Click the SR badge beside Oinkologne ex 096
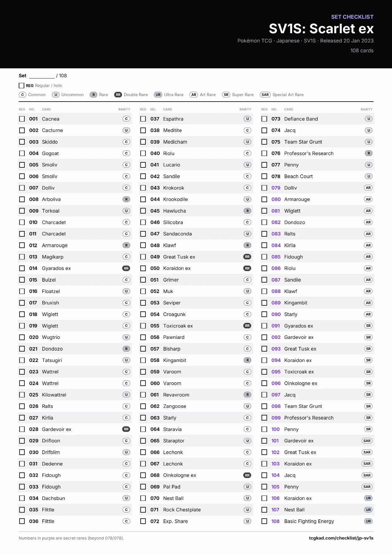Screen dimensions: 392x555 [368, 383]
